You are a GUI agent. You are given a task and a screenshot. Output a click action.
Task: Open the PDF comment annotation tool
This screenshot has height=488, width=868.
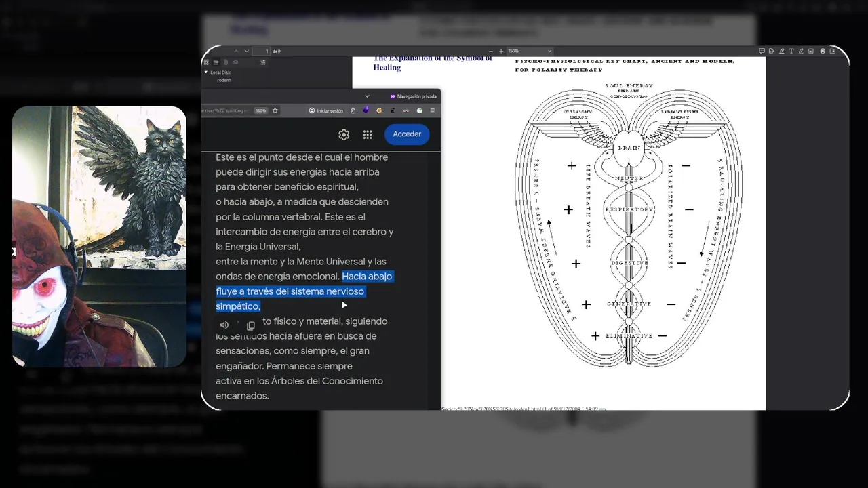click(x=762, y=51)
